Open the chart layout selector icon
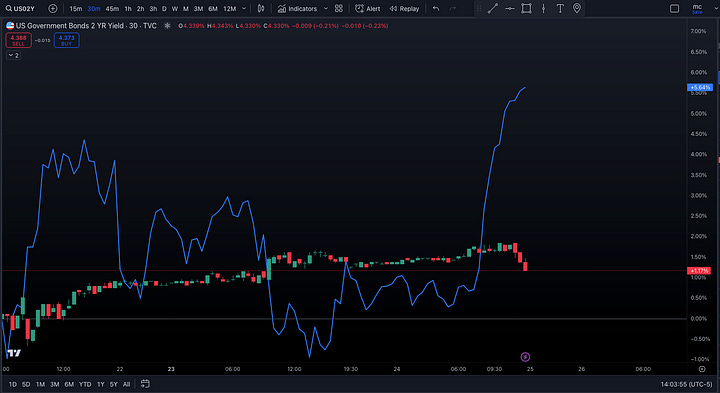Viewport: 720px width, 393px height. click(675, 8)
